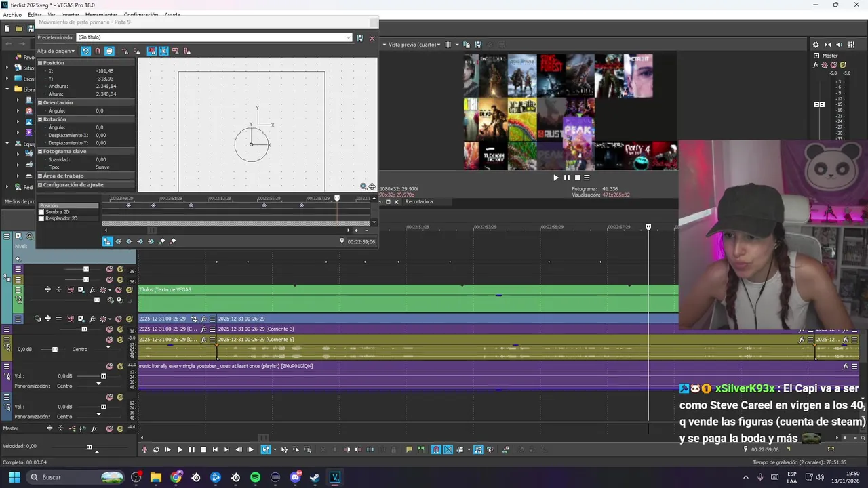Click the record button in transport bar
Image resolution: width=868 pixels, height=488 pixels.
(144, 449)
